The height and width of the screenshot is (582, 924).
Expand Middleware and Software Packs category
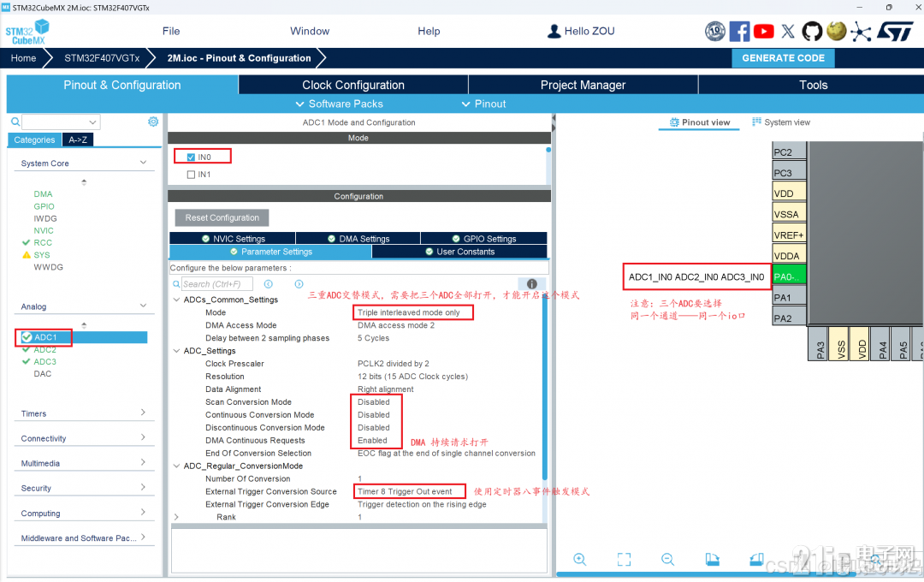click(143, 537)
